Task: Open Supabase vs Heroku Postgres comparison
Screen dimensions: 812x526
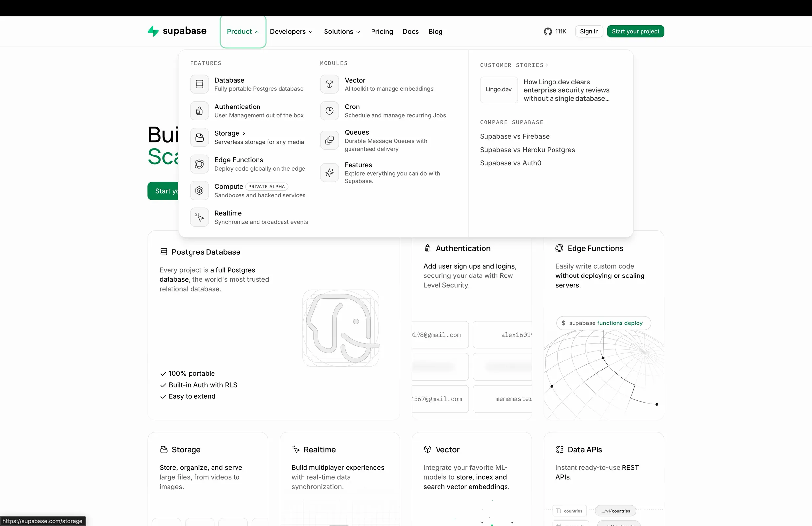Action: [527, 150]
